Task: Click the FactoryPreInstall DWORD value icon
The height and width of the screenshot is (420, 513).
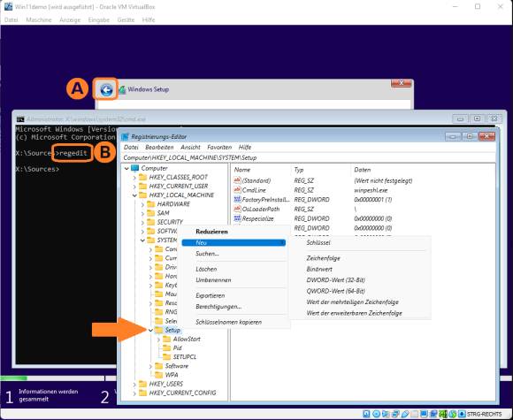Action: (237, 199)
